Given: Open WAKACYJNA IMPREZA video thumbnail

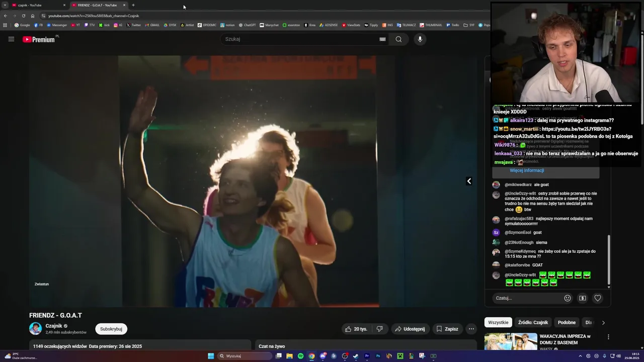Looking at the screenshot, I should 511,341.
